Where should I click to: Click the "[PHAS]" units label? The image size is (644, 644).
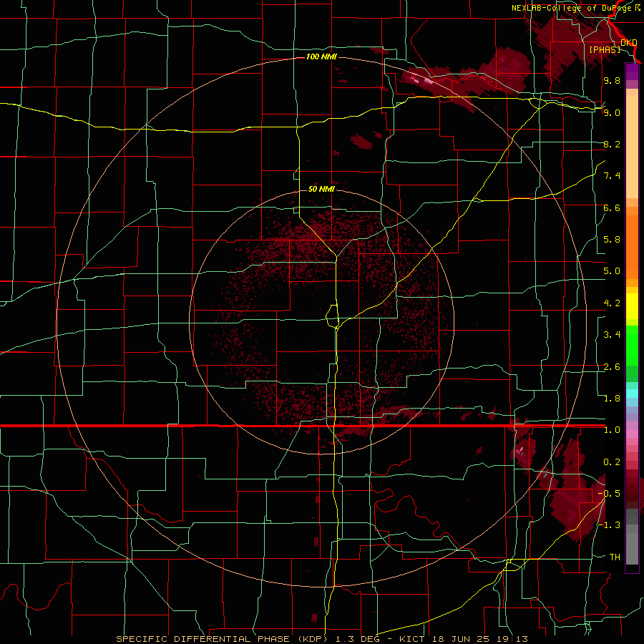tap(605, 49)
